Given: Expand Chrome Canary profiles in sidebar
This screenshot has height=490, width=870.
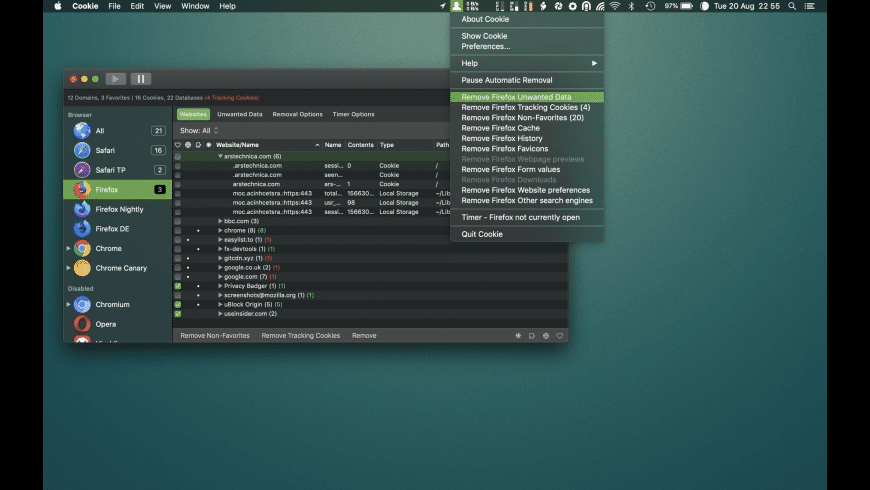Looking at the screenshot, I should 69,268.
